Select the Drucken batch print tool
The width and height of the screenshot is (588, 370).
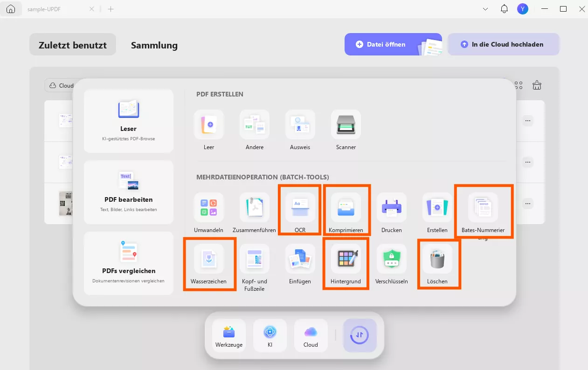pos(392,207)
